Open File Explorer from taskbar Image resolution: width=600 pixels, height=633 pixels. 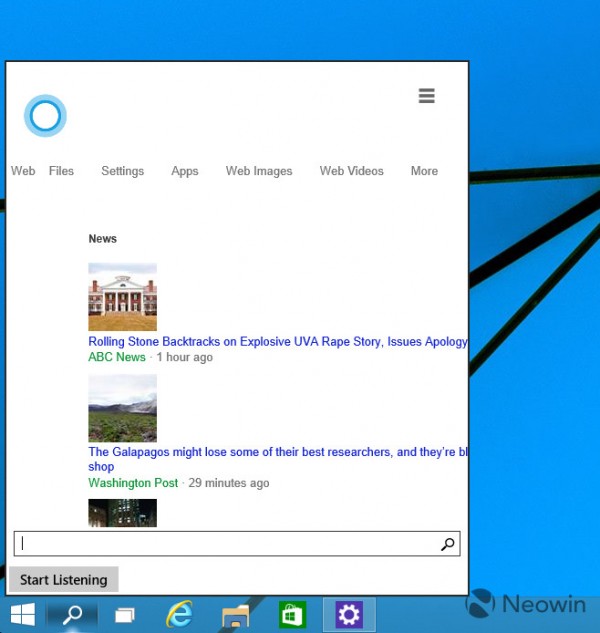235,614
